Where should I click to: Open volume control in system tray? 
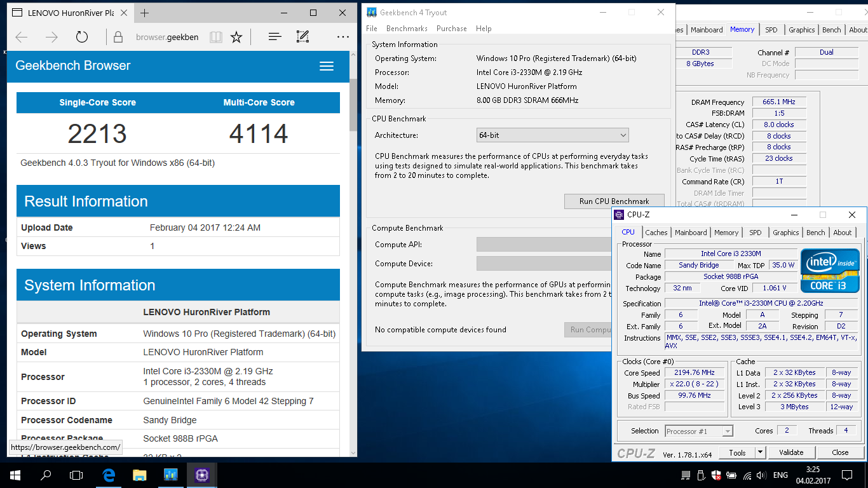click(761, 475)
